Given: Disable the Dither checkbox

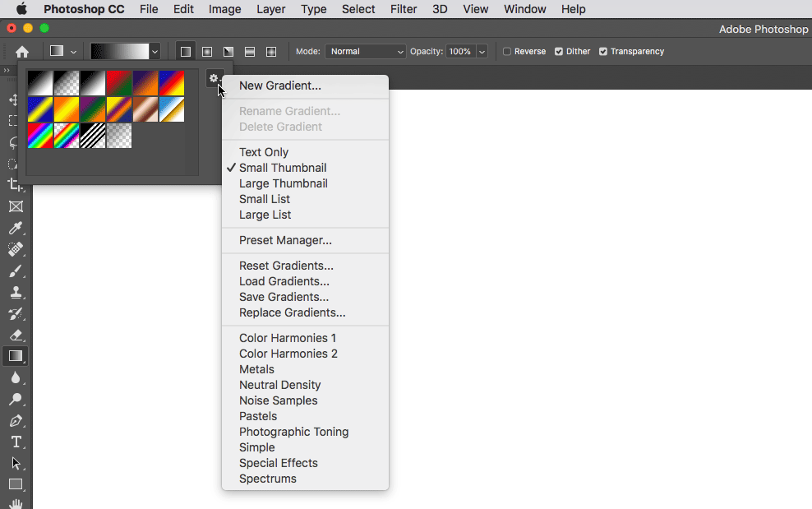Looking at the screenshot, I should 559,51.
